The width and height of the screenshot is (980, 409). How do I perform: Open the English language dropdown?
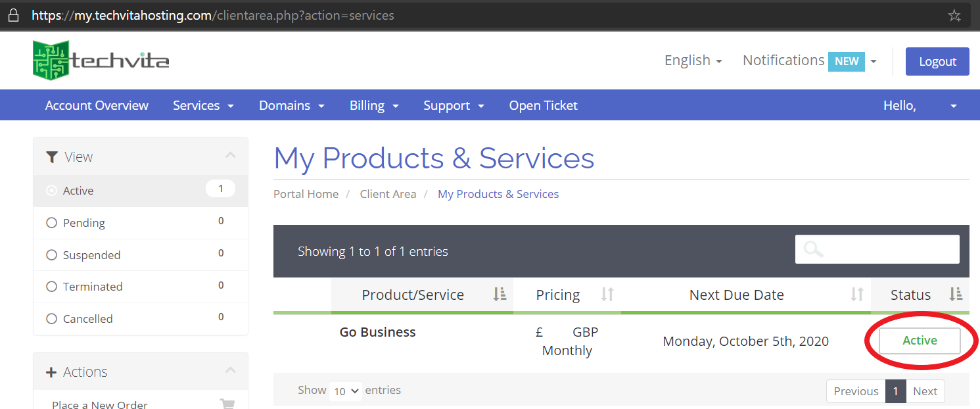pyautogui.click(x=693, y=60)
